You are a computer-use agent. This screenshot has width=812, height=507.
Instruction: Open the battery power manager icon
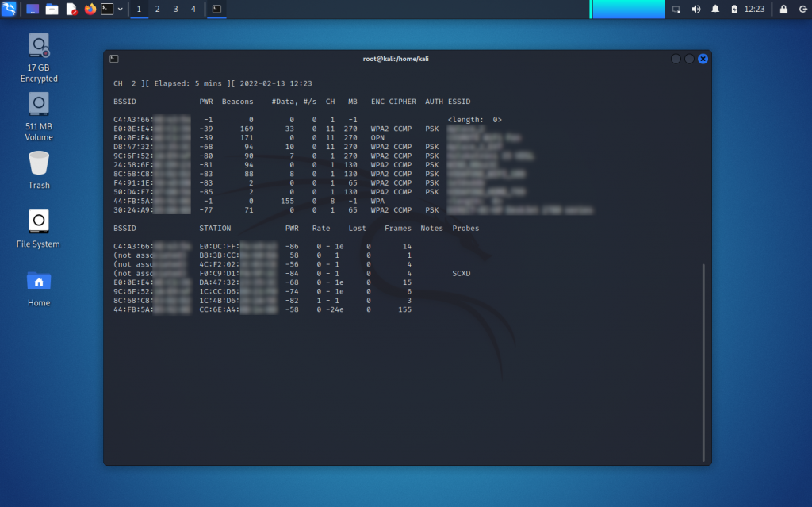coord(734,10)
